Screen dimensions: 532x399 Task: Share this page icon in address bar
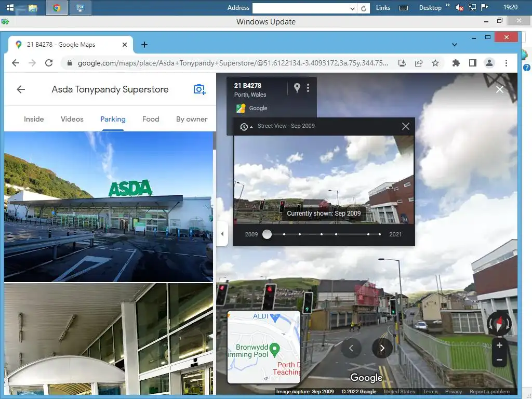coord(419,63)
